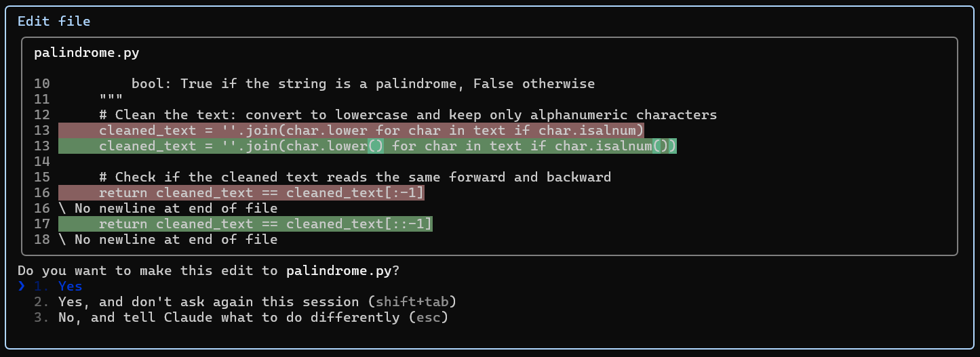Screen dimensions: 980x357
Task: Click the "(shift+tab)" shortcut hint
Action: pyautogui.click(x=416, y=302)
